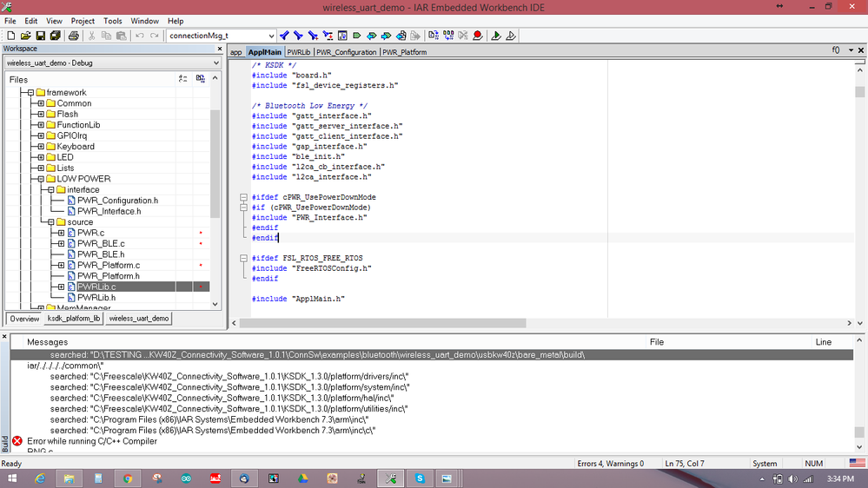
Task: Select PWRLib.h in the file tree
Action: (x=96, y=298)
